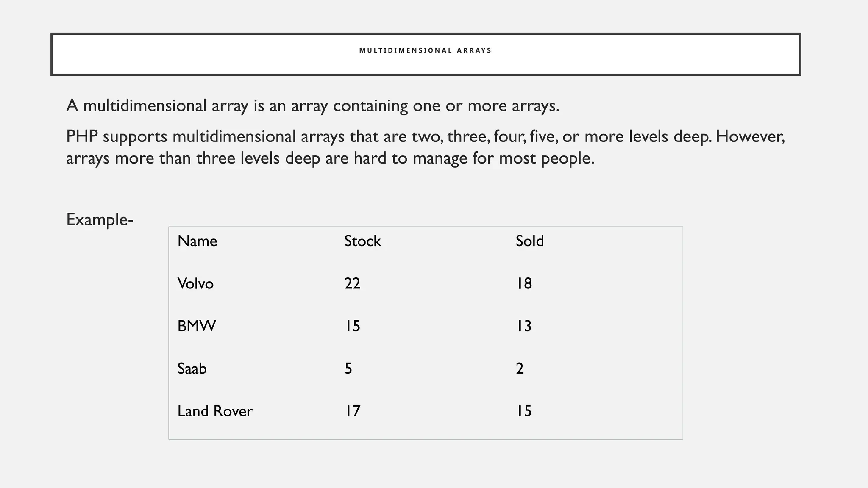Click Land Rover's stock value 17
Image resolution: width=868 pixels, height=488 pixels.
point(352,411)
